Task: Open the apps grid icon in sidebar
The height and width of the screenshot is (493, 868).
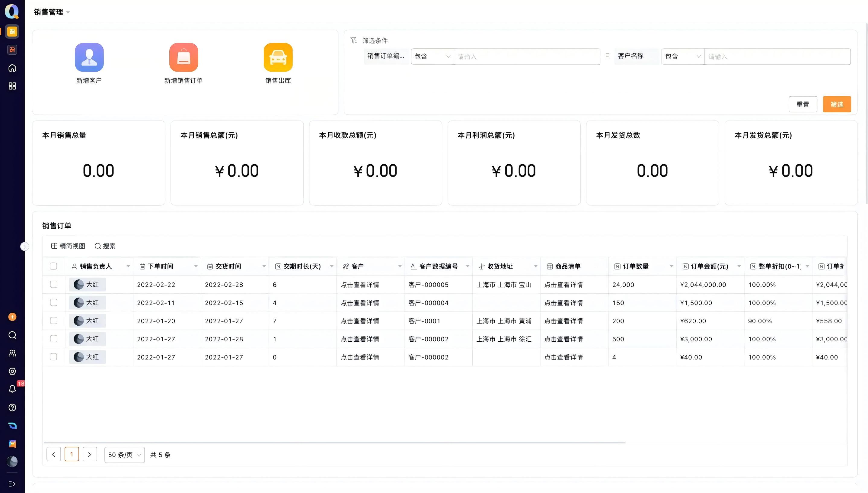Action: (x=12, y=86)
